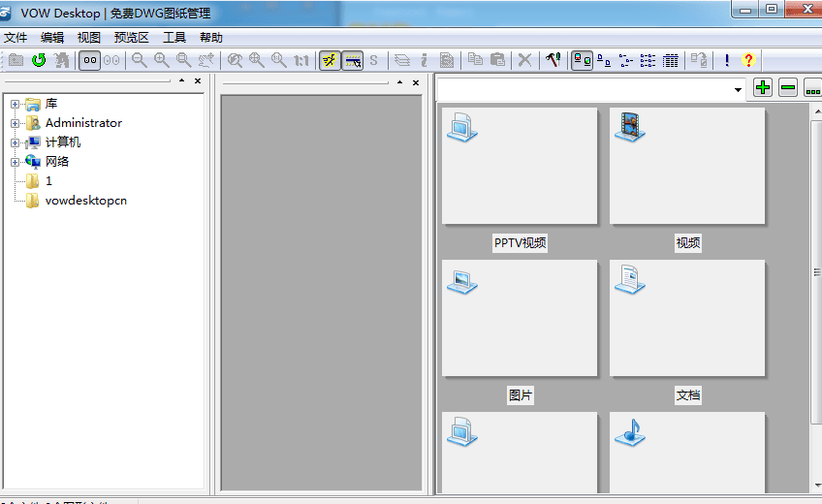Expand the 网络 tree node
This screenshot has height=504, width=822.
click(15, 162)
